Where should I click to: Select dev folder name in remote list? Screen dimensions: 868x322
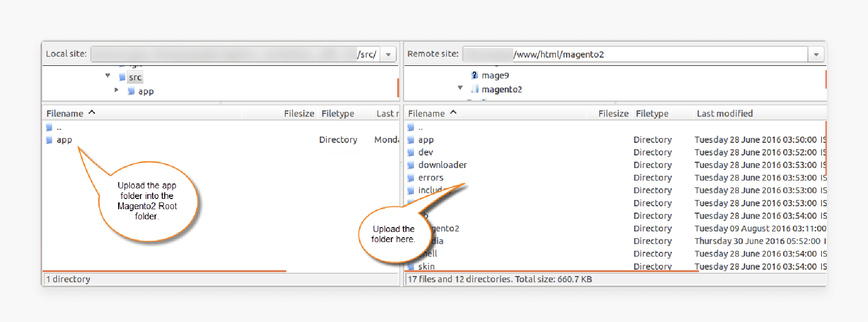click(x=426, y=152)
